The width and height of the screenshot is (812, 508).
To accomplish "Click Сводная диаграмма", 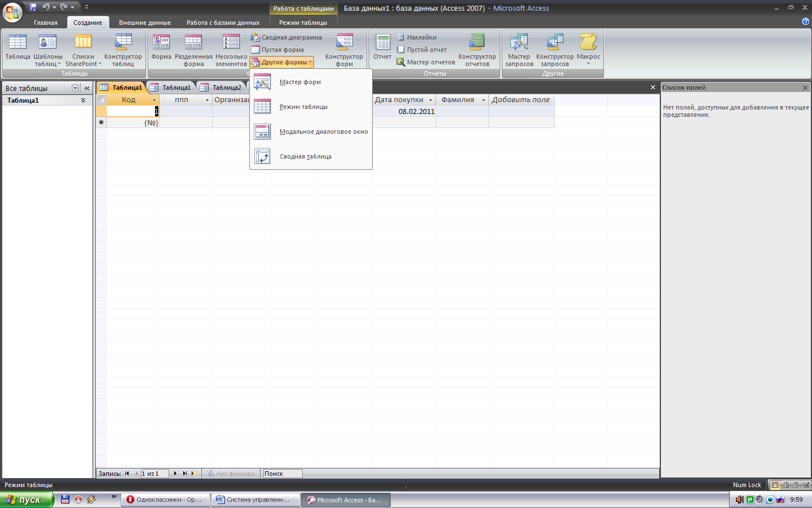I will point(286,37).
